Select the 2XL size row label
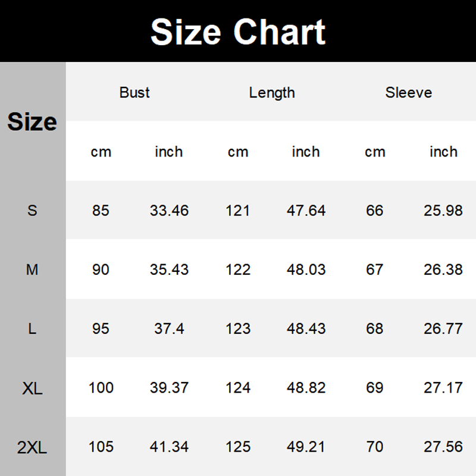476x476 pixels. 32,447
